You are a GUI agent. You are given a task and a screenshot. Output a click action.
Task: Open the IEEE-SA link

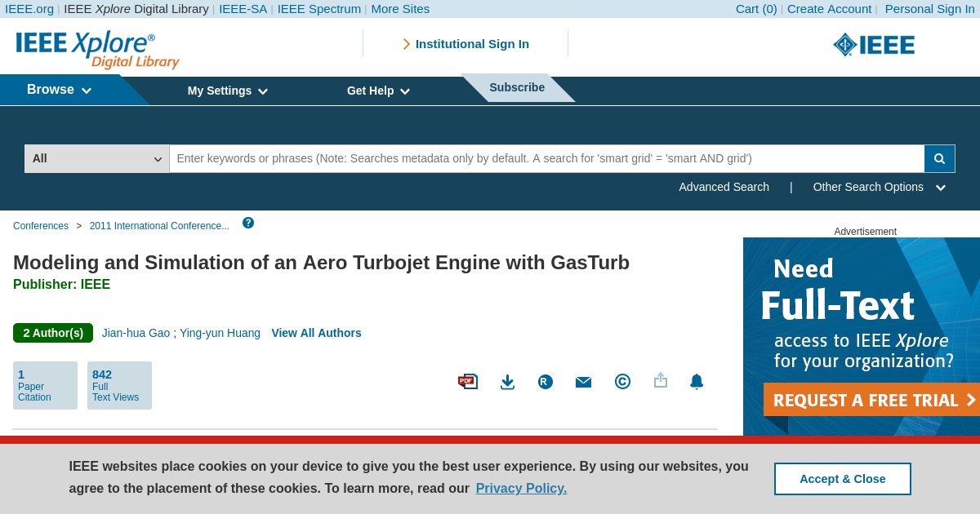tap(243, 9)
